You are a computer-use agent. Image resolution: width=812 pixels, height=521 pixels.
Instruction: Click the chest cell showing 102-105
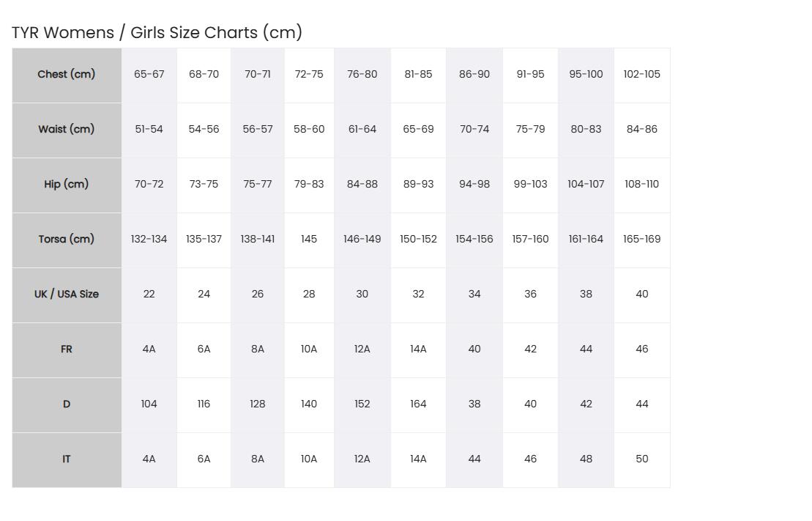coord(642,75)
